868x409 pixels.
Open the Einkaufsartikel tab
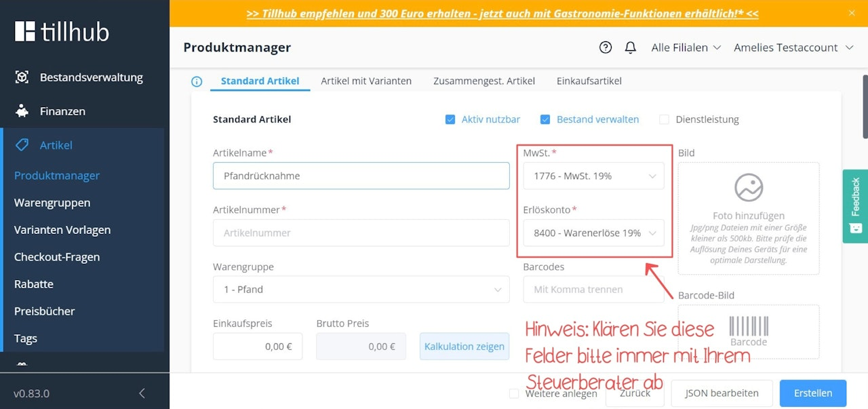pos(589,81)
